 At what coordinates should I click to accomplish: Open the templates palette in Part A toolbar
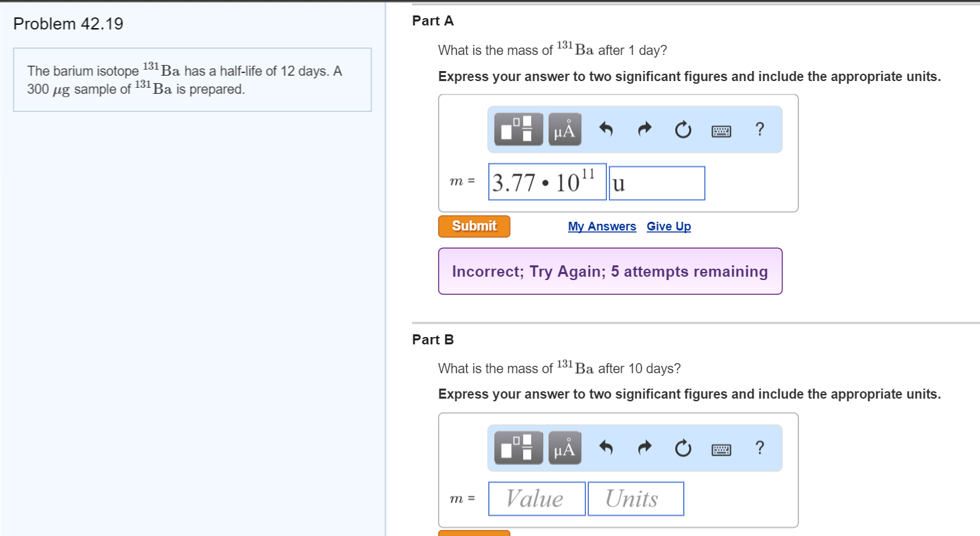click(x=518, y=129)
